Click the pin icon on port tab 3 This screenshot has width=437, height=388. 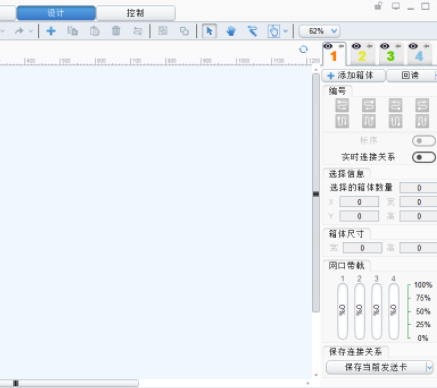(398, 46)
